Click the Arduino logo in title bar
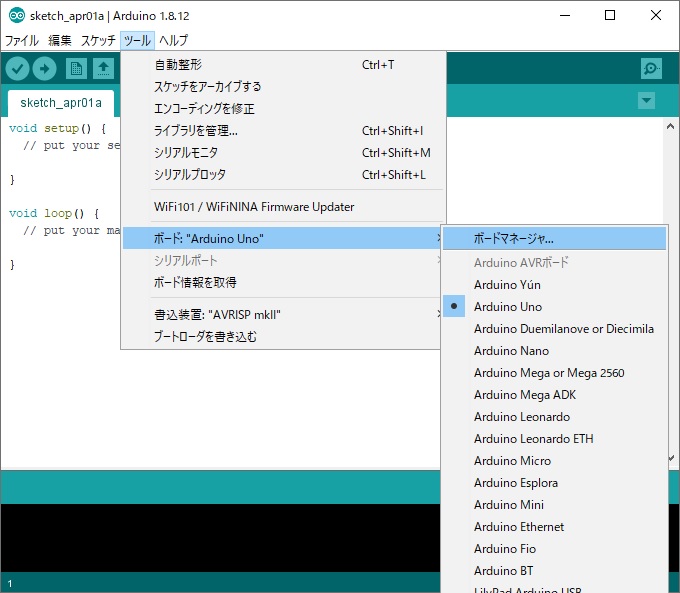Image resolution: width=680 pixels, height=593 pixels. [x=17, y=16]
